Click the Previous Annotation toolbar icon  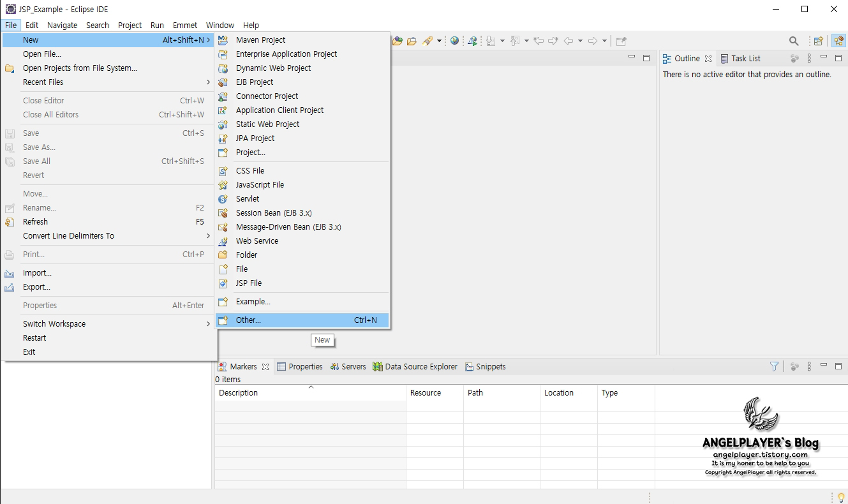pyautogui.click(x=515, y=41)
